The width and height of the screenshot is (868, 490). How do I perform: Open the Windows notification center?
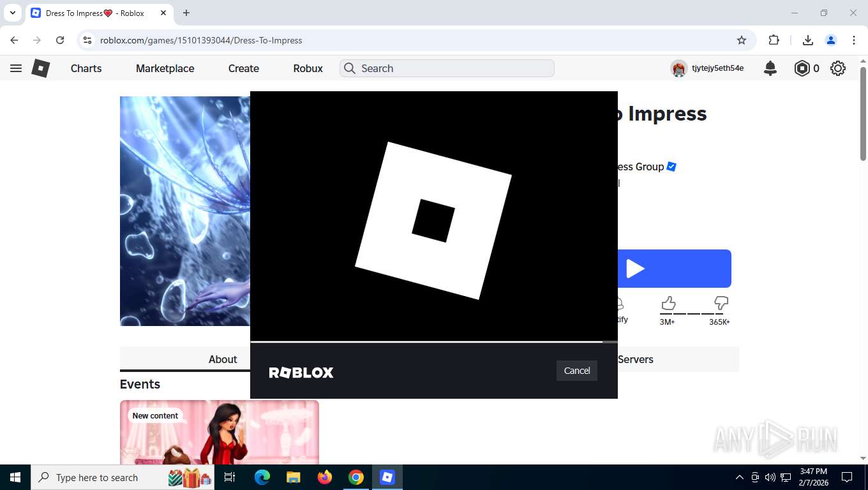pyautogui.click(x=847, y=477)
